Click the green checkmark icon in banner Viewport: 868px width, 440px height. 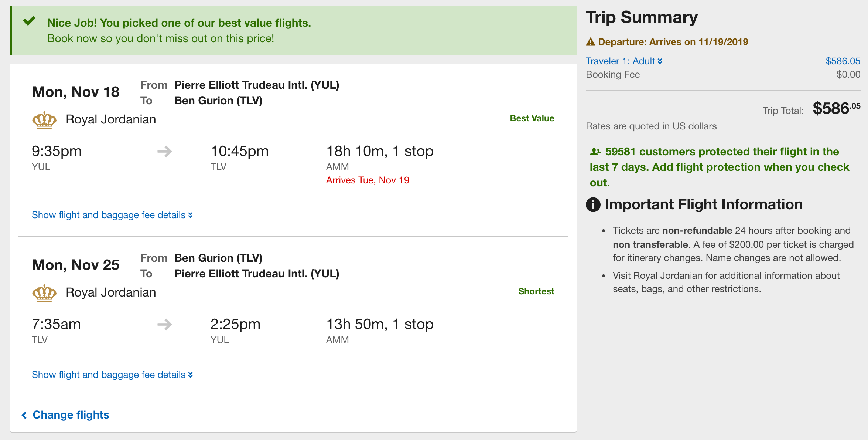click(29, 21)
